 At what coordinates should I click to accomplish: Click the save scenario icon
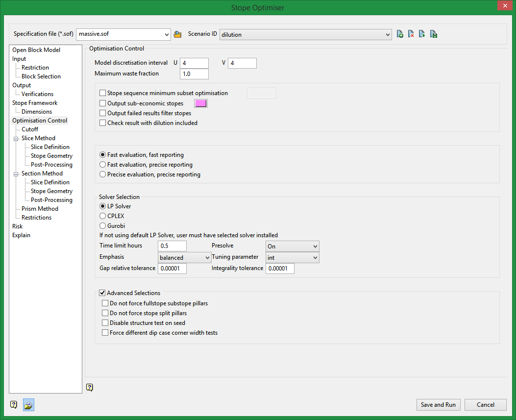click(x=434, y=34)
